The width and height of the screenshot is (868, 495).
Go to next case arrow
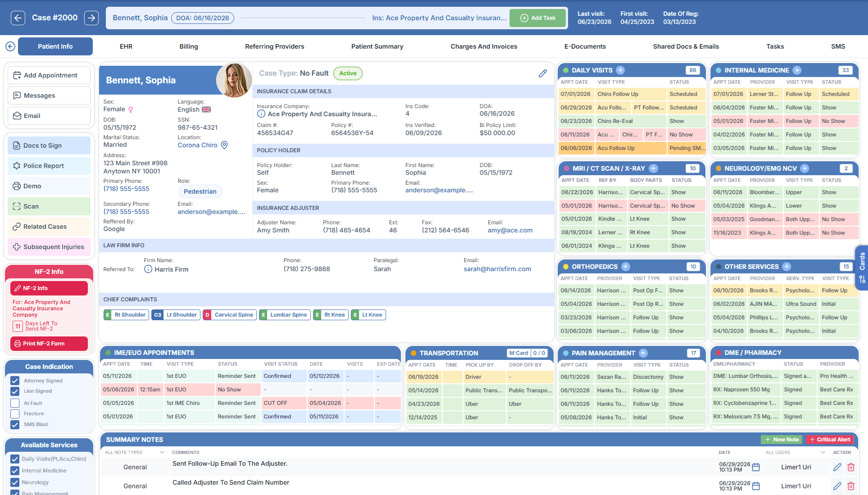(x=91, y=18)
